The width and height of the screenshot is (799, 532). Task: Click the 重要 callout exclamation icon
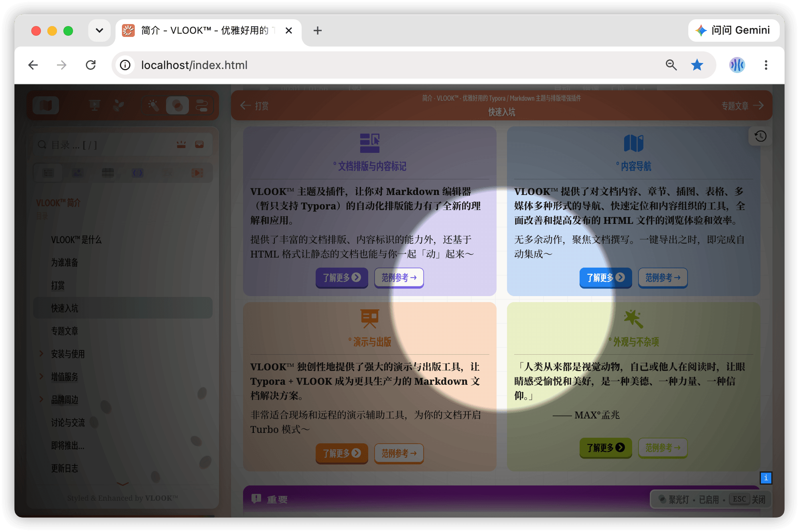pyautogui.click(x=256, y=499)
